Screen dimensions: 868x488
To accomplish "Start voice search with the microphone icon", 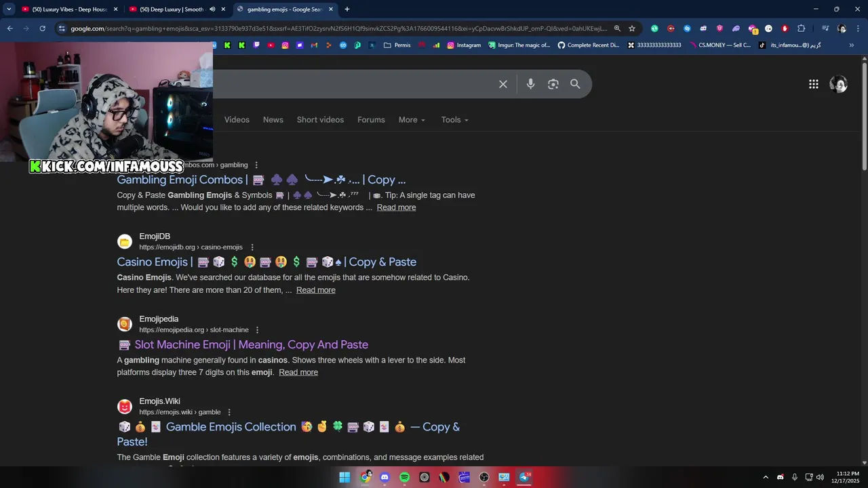I will [x=530, y=84].
